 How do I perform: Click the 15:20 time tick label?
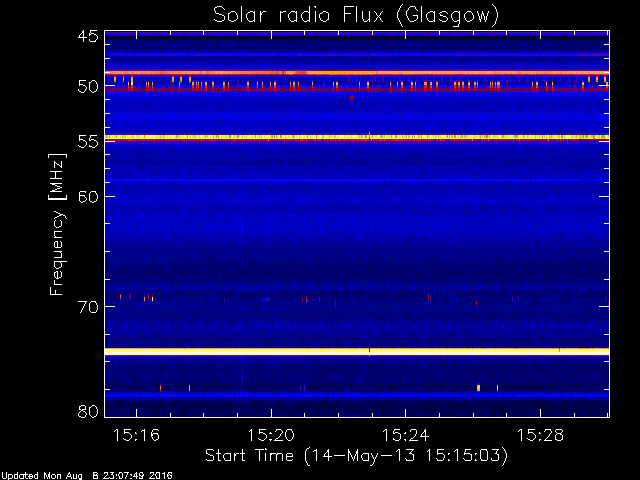[x=271, y=435]
